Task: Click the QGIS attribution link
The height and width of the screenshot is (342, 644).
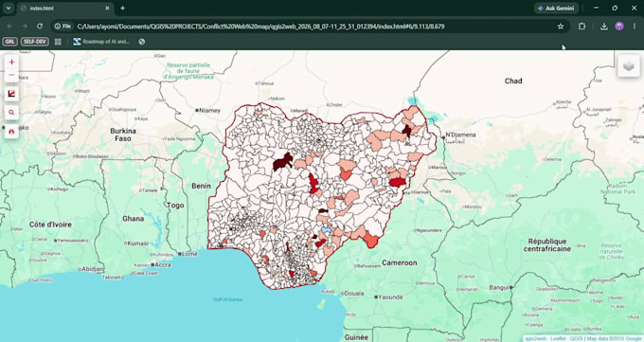Action: coord(576,339)
